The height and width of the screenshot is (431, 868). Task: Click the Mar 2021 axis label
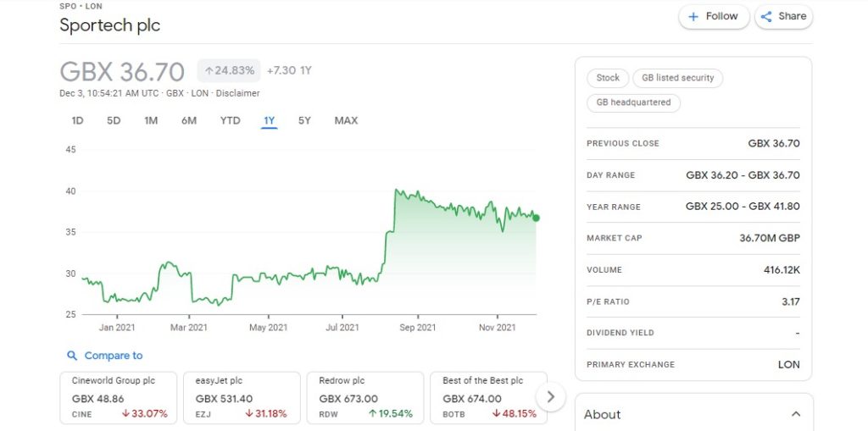point(189,328)
